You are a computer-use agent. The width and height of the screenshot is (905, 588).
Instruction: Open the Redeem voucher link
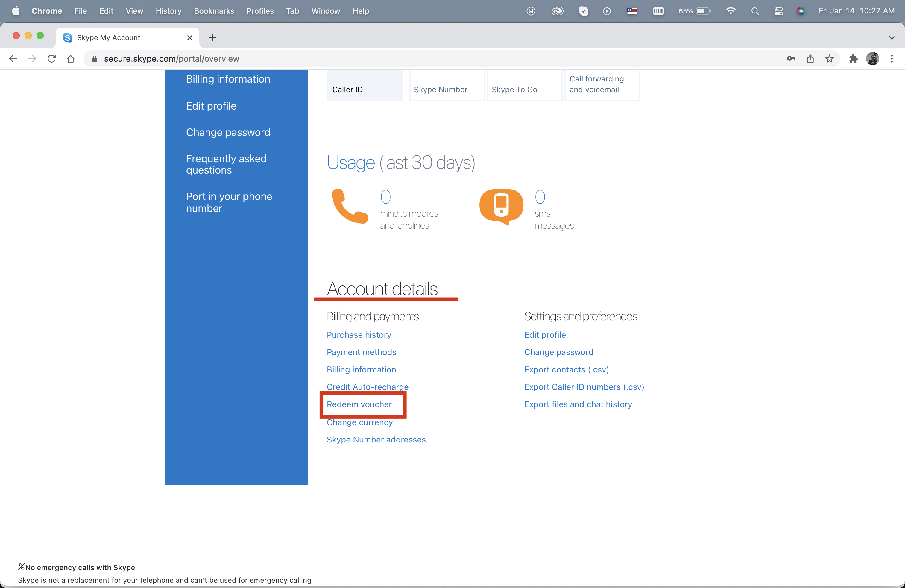(x=359, y=404)
